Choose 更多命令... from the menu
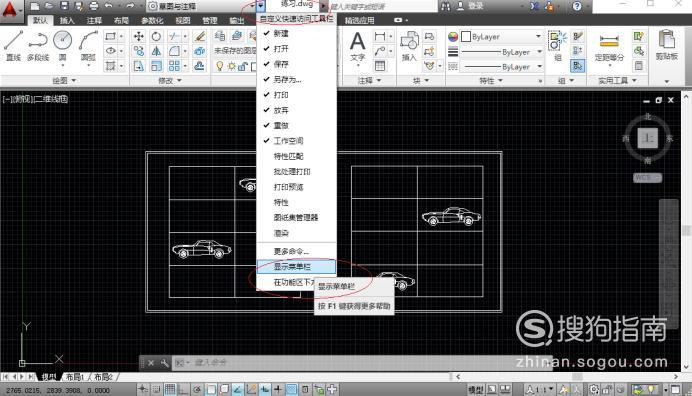Image resolution: width=692 pixels, height=396 pixels. point(297,251)
